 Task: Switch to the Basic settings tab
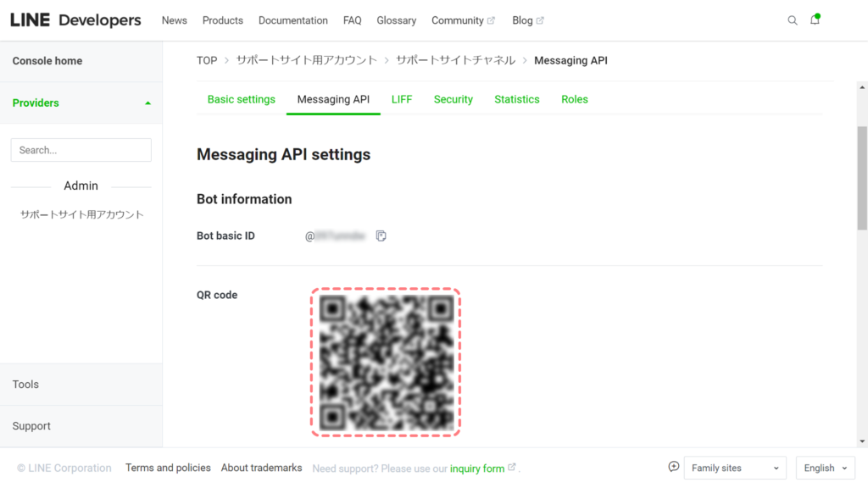242,100
